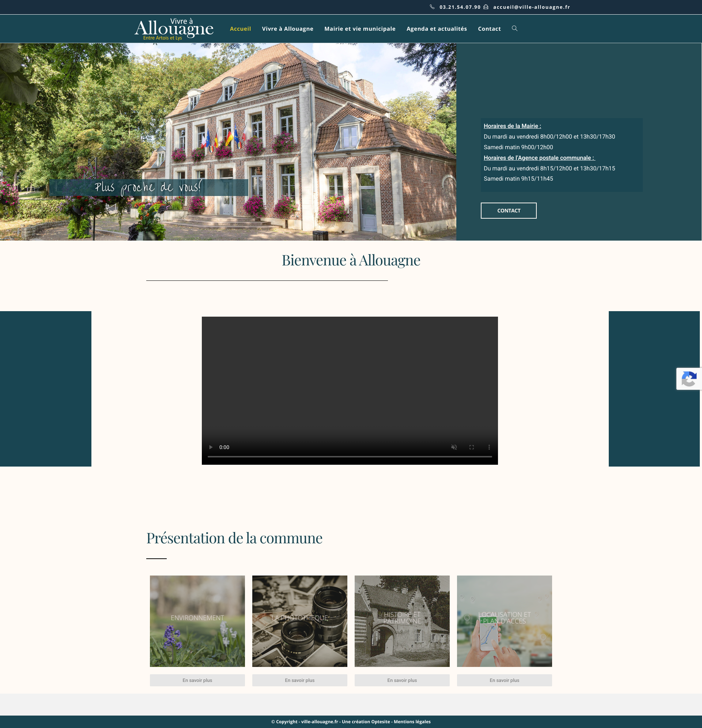The height and width of the screenshot is (728, 702).
Task: Click the phone icon in top bar
Action: pyautogui.click(x=432, y=7)
